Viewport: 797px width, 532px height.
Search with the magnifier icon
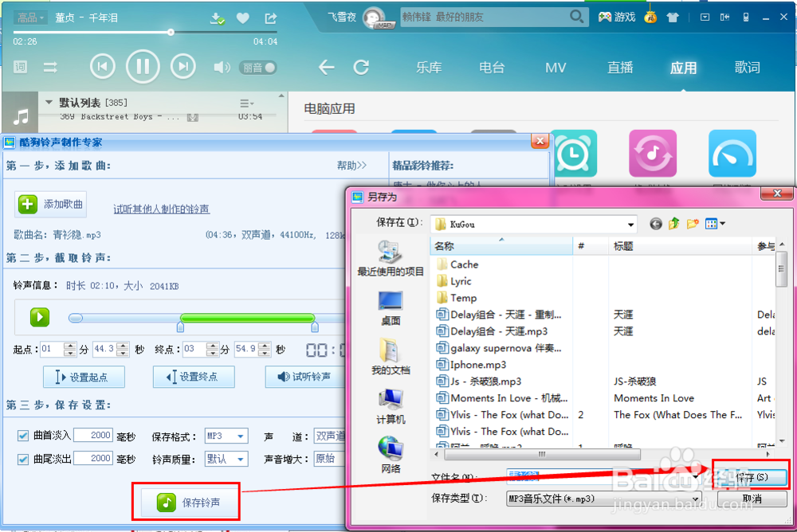coord(576,18)
